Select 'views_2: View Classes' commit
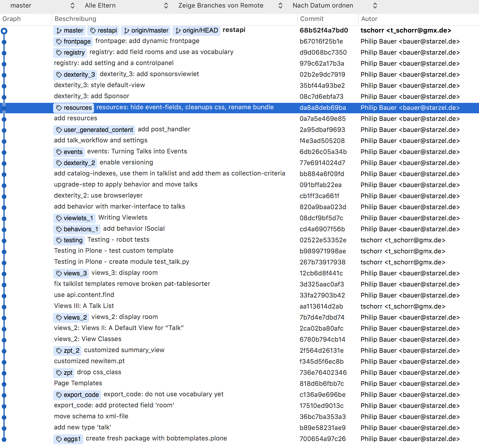This screenshot has width=479, height=448. coord(88,339)
